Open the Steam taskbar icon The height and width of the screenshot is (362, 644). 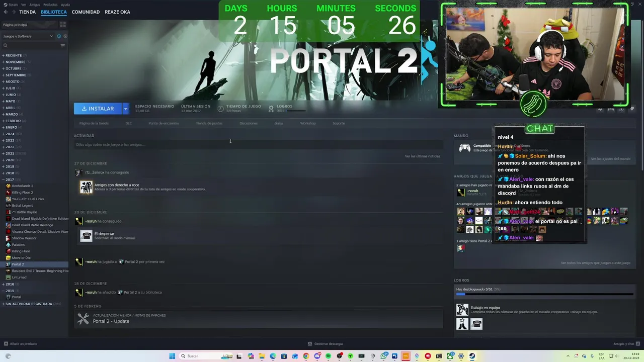[472, 356]
